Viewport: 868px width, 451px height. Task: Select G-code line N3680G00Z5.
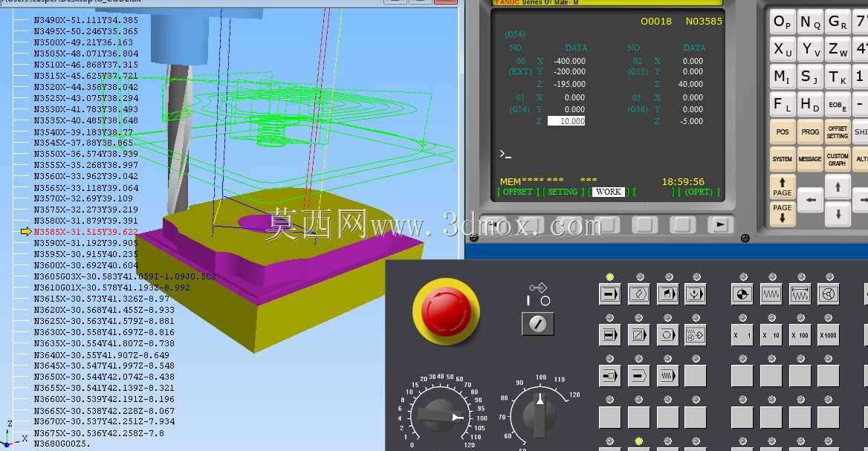click(x=62, y=444)
